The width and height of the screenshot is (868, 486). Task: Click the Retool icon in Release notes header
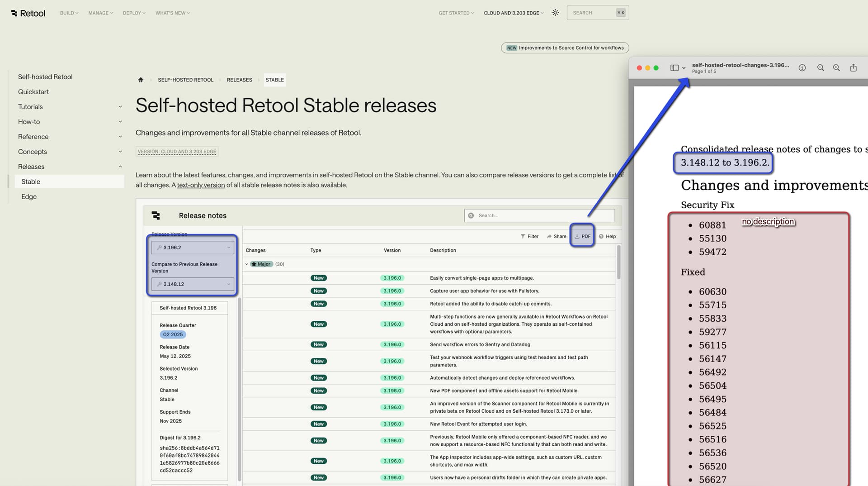point(156,215)
